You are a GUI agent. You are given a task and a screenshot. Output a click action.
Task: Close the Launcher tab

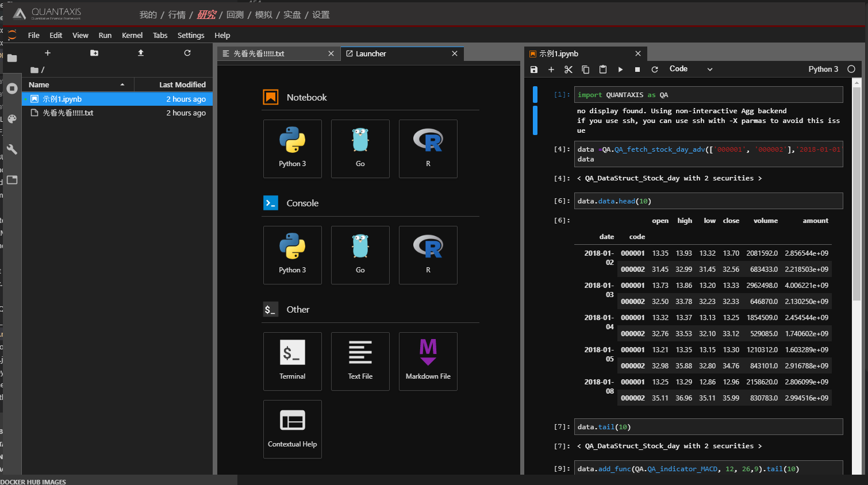455,53
